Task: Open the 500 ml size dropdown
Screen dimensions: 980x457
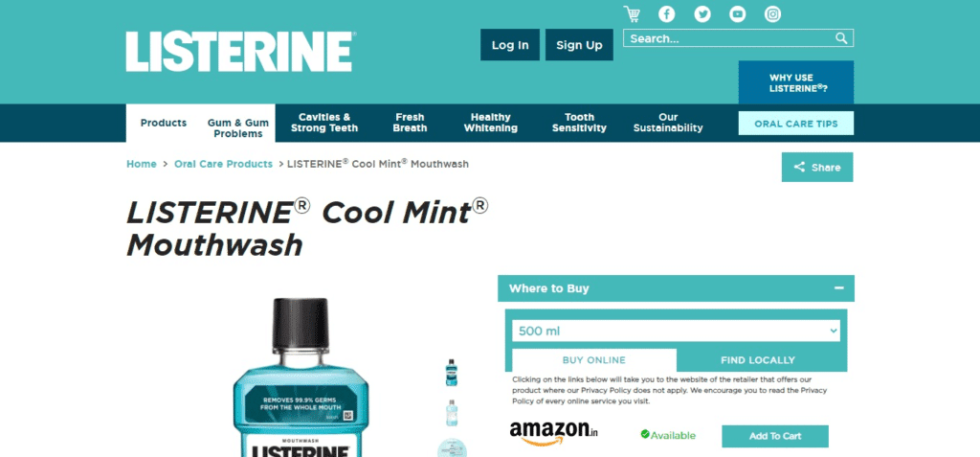Action: pos(676,331)
